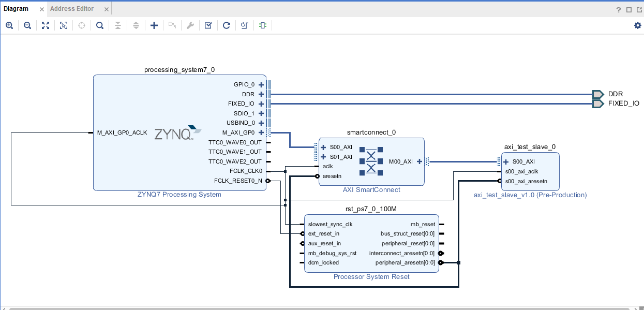
Task: Click the Zoom Out toolbar icon
Action: (x=27, y=25)
